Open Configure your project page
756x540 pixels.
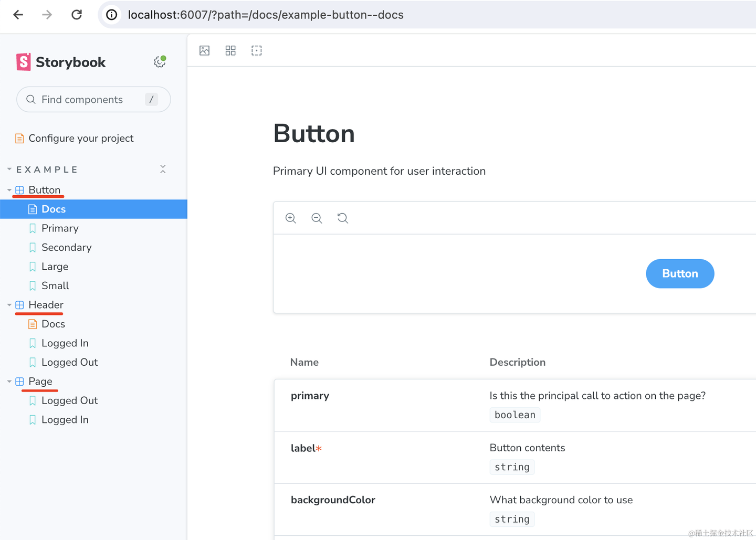point(81,138)
